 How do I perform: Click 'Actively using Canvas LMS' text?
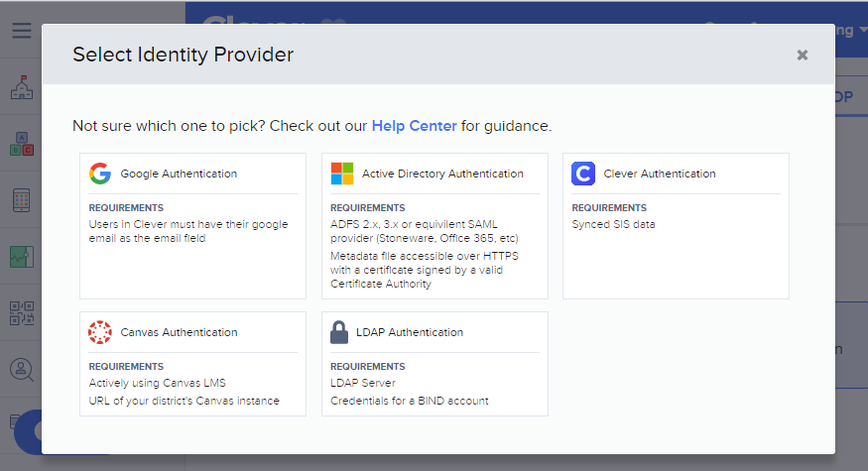tap(157, 383)
